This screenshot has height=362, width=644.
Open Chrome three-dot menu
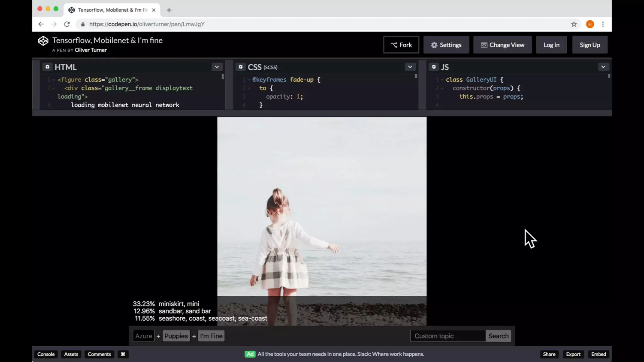pyautogui.click(x=603, y=24)
